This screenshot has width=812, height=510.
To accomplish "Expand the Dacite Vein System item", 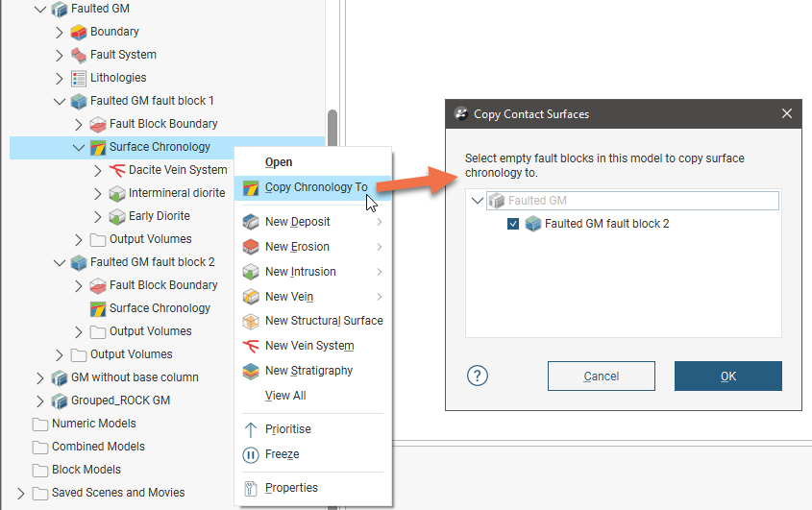I will pyautogui.click(x=98, y=170).
